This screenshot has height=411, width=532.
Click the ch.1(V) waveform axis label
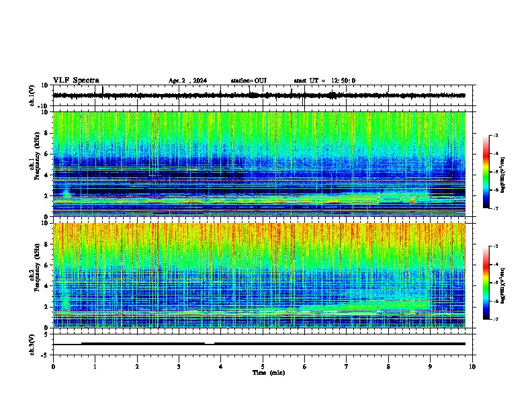click(32, 95)
